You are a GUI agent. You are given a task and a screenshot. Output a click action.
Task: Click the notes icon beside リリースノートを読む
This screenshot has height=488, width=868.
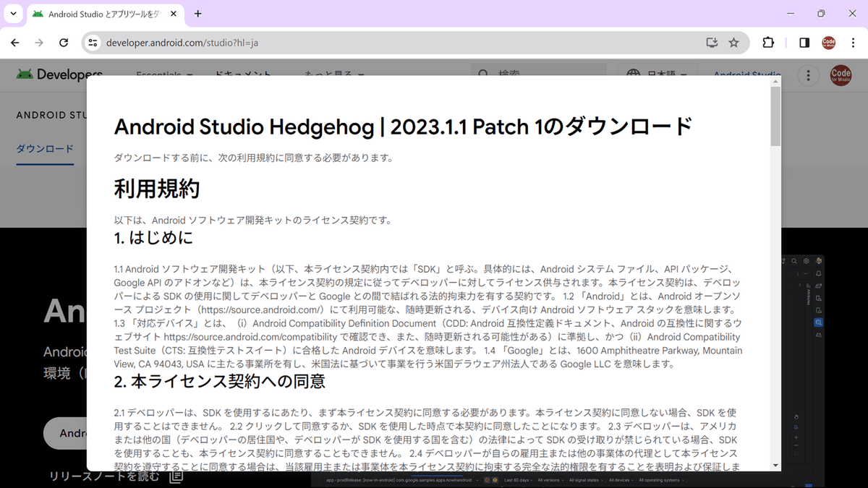click(176, 476)
